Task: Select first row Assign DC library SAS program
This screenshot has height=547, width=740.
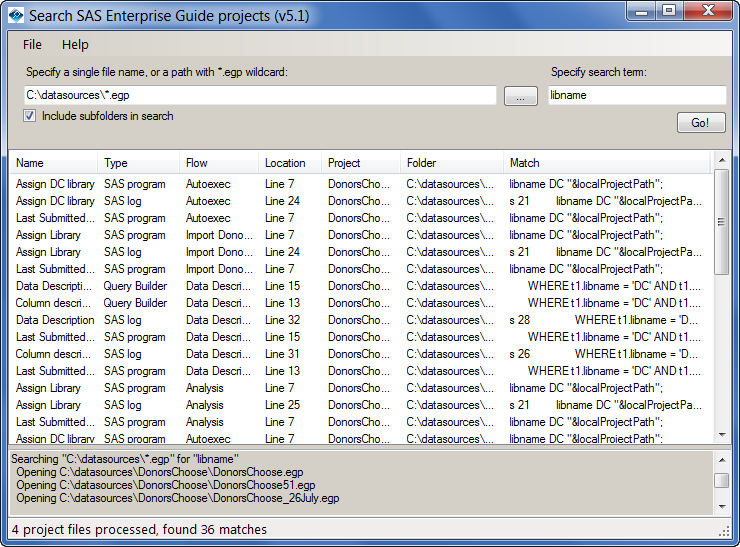Action: point(361,184)
